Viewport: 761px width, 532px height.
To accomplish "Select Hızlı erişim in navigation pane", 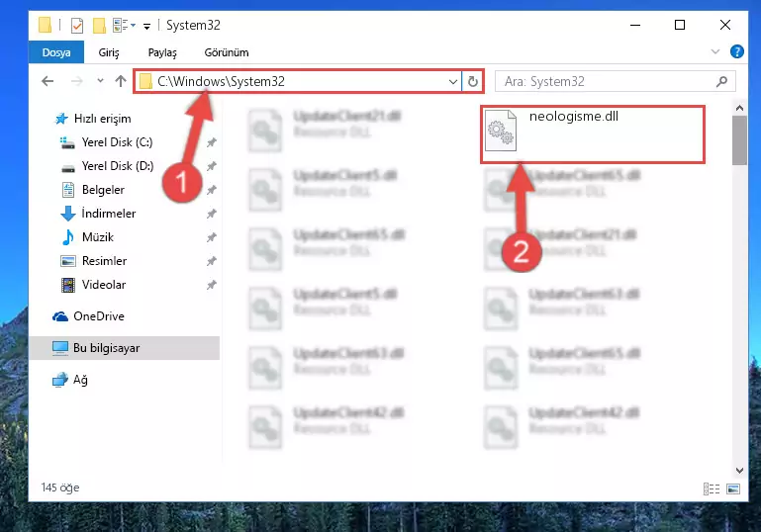I will coord(102,119).
